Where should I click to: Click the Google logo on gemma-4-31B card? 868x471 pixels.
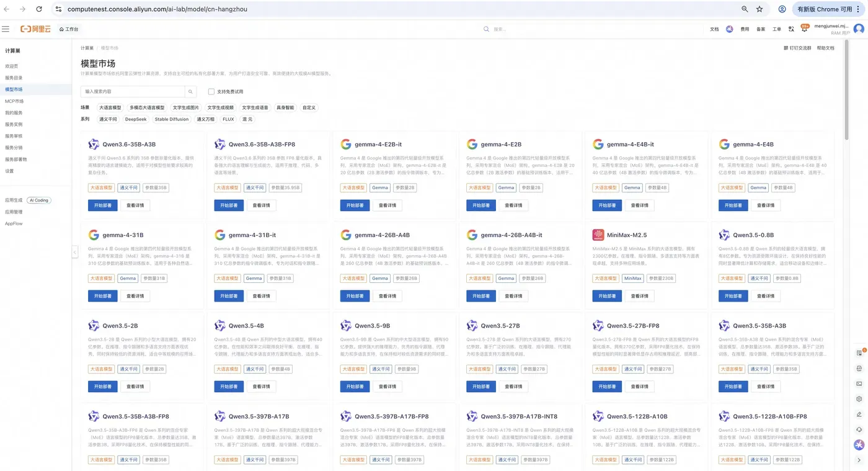pyautogui.click(x=94, y=235)
